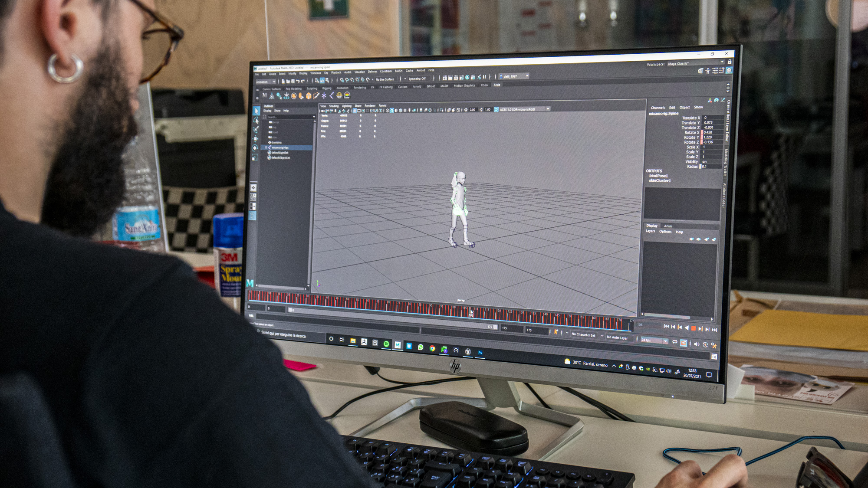Open the delli_1997 account dropdown
The width and height of the screenshot is (868, 488).
pos(513,76)
